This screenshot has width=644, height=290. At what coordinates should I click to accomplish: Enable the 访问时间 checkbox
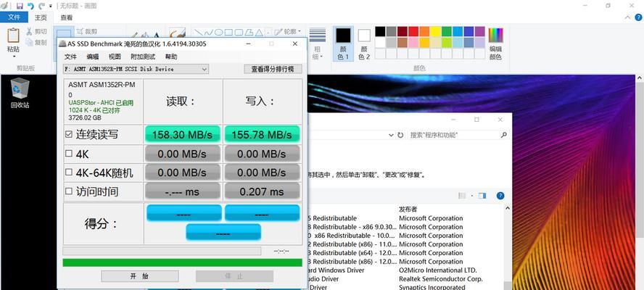pyautogui.click(x=69, y=191)
